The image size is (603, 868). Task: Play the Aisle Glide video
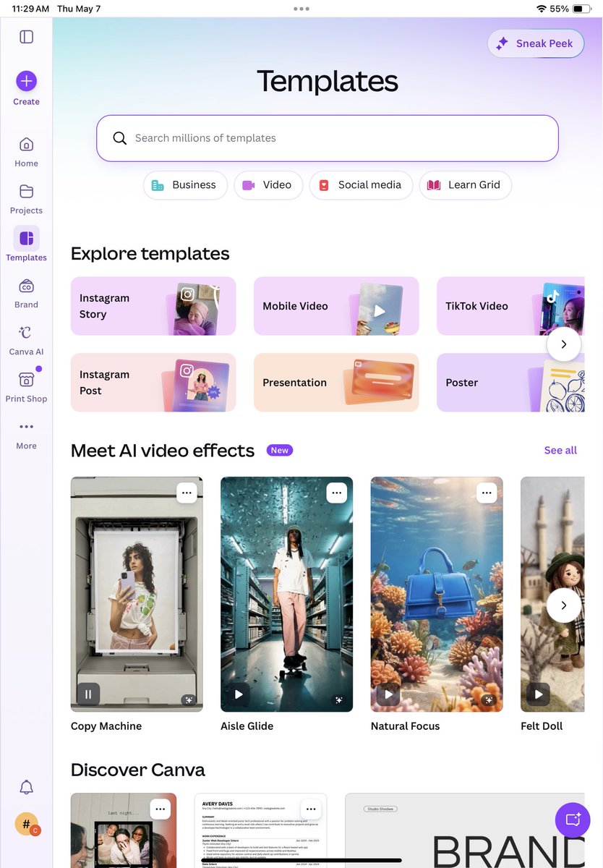tap(238, 694)
